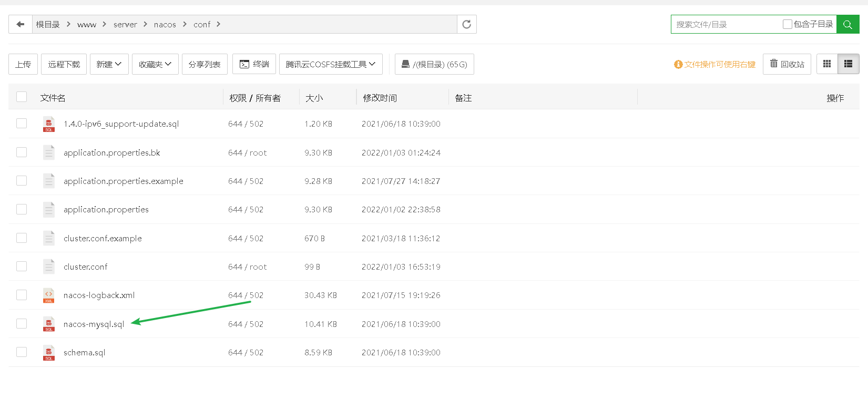Open the terminal
Image resolution: width=868 pixels, height=399 pixels.
coord(254,64)
